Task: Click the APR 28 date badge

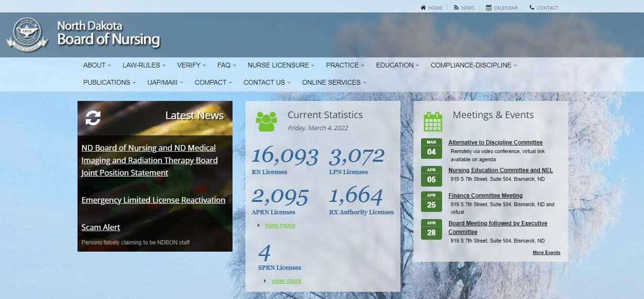Action: tap(432, 229)
